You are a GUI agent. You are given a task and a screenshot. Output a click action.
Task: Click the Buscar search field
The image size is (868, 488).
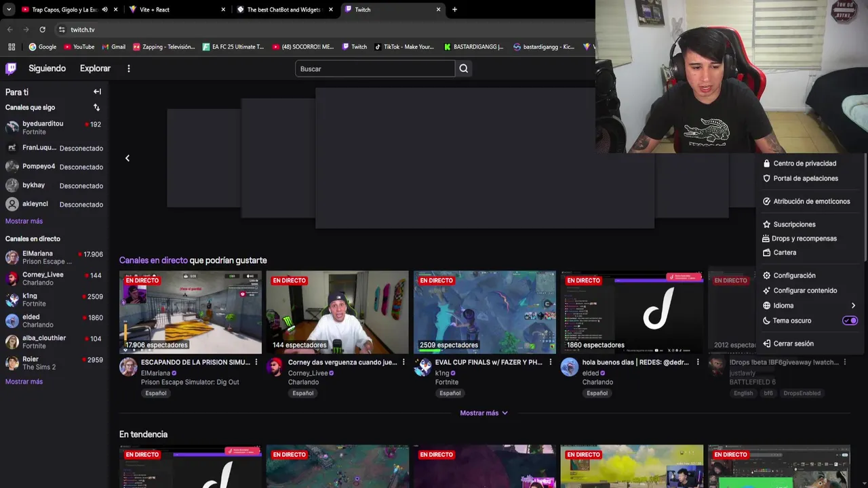(x=375, y=68)
